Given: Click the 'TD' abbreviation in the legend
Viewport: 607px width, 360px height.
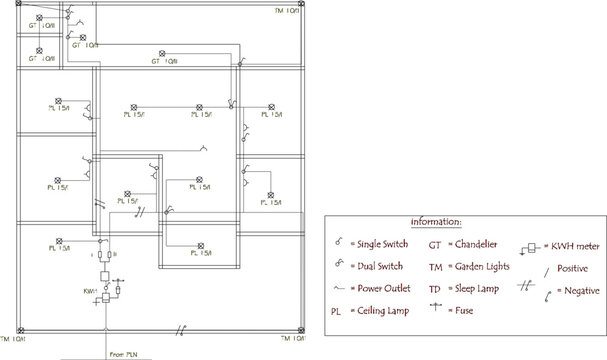Looking at the screenshot, I should click(435, 289).
